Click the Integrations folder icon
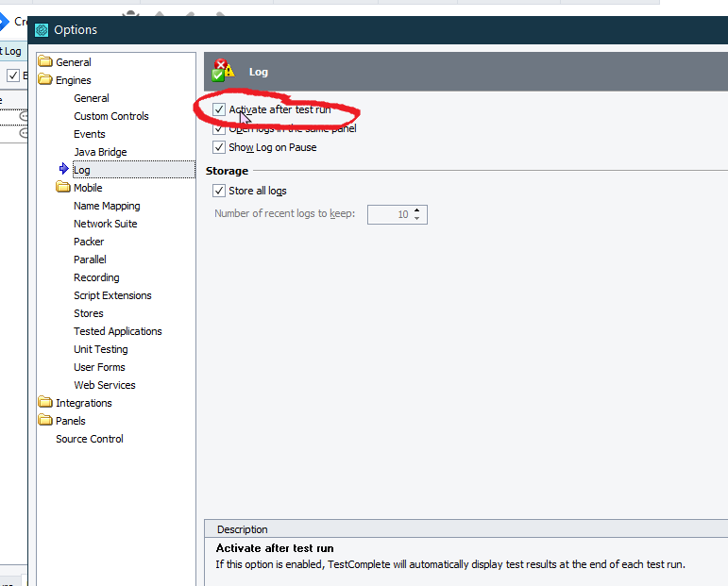Image resolution: width=728 pixels, height=586 pixels. [x=45, y=403]
